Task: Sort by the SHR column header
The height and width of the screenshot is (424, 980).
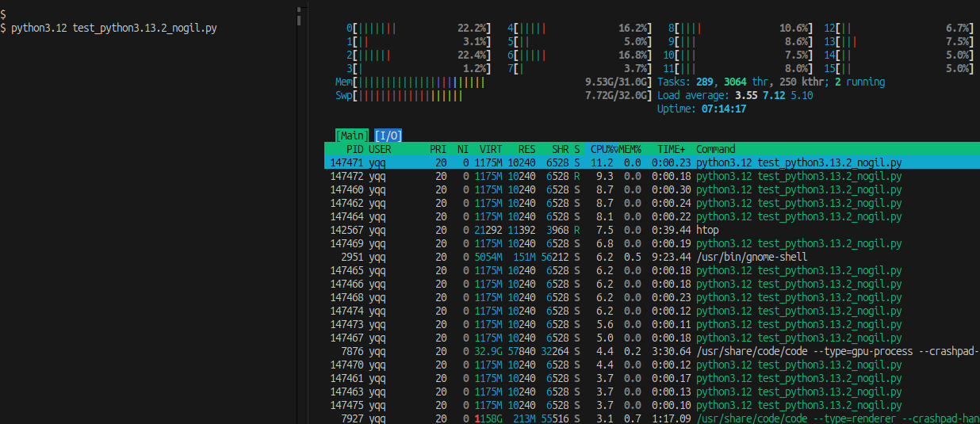Action: click(x=560, y=149)
